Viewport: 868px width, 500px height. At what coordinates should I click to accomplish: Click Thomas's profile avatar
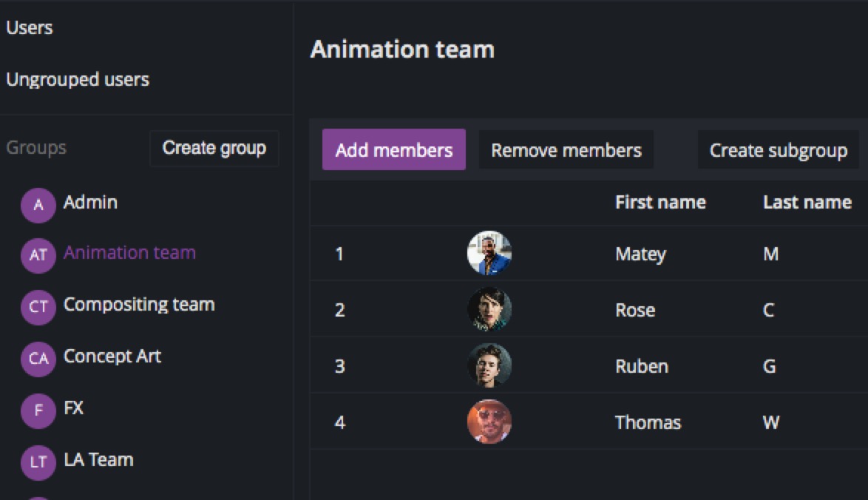(489, 422)
